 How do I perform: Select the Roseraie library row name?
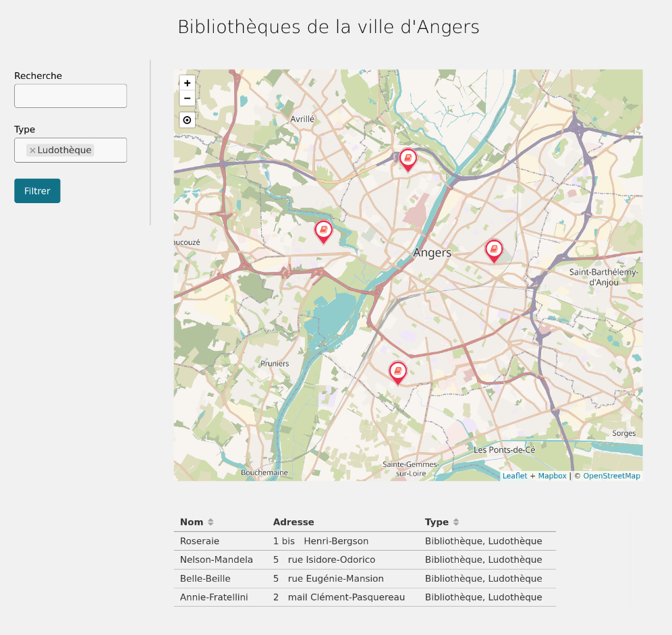tap(200, 541)
